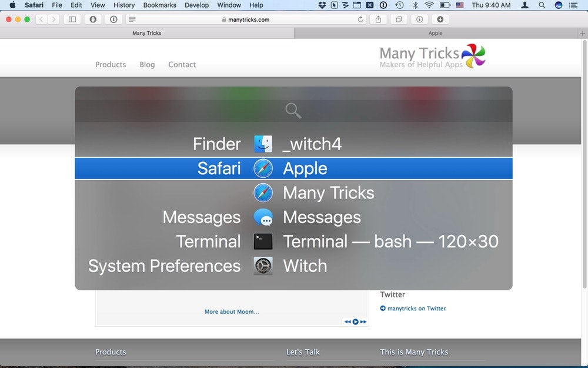Screen dimensions: 588x368
Task: Open the Blog navigation link
Action: (x=147, y=65)
